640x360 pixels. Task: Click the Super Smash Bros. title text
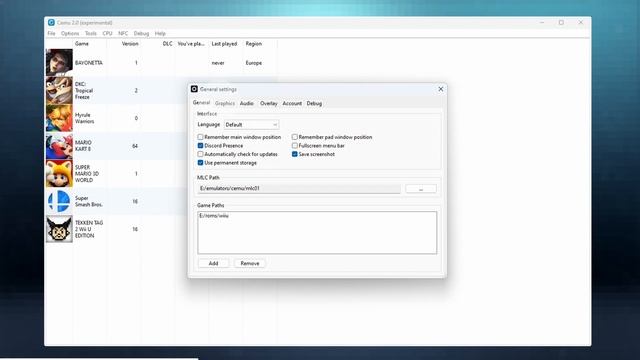point(89,201)
